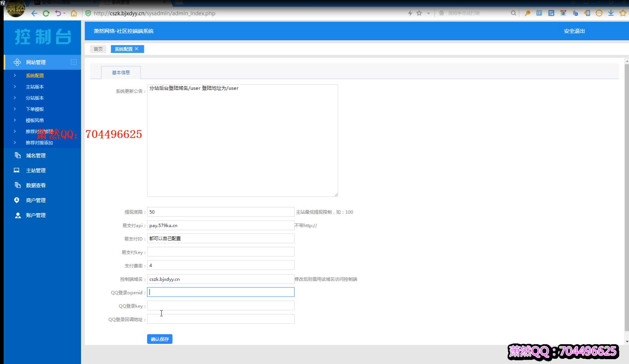The image size is (629, 364).
Task: Select the 系统配置 page tab
Action: (x=123, y=49)
